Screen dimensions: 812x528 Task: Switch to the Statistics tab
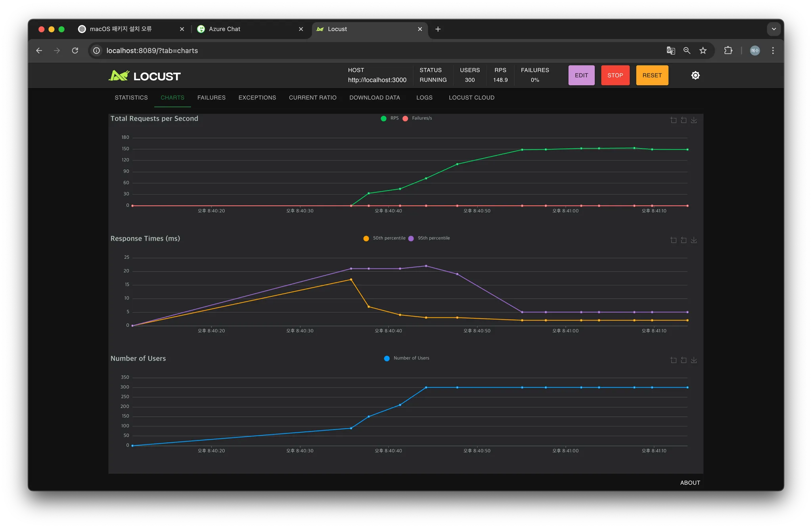[131, 98]
